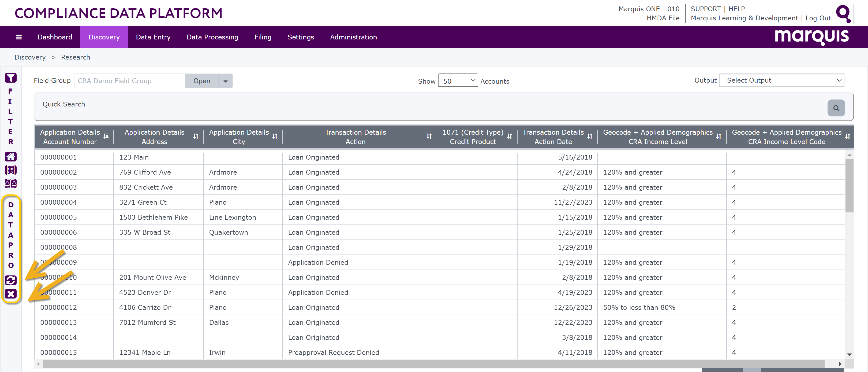
Task: Click the Data Pro refresh icon
Action: tap(10, 280)
